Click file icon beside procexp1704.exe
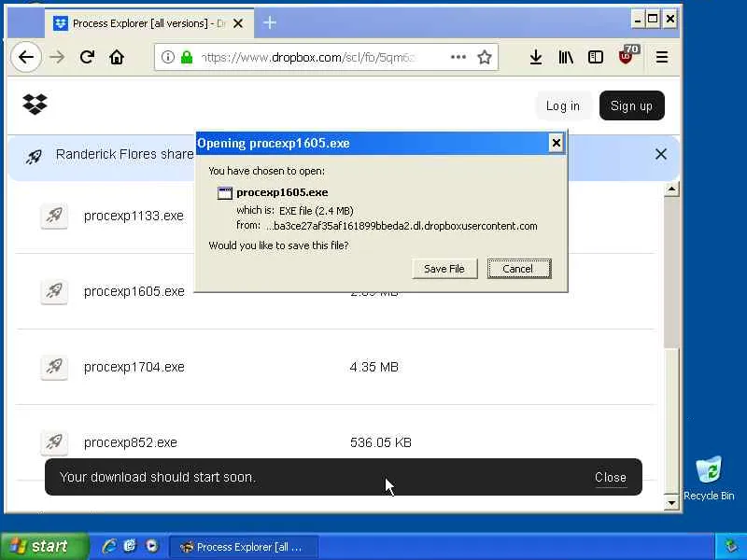The width and height of the screenshot is (747, 560). [x=54, y=367]
